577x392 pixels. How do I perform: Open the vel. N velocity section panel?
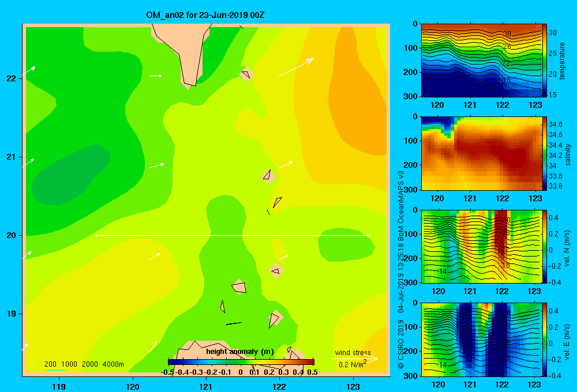[482, 246]
